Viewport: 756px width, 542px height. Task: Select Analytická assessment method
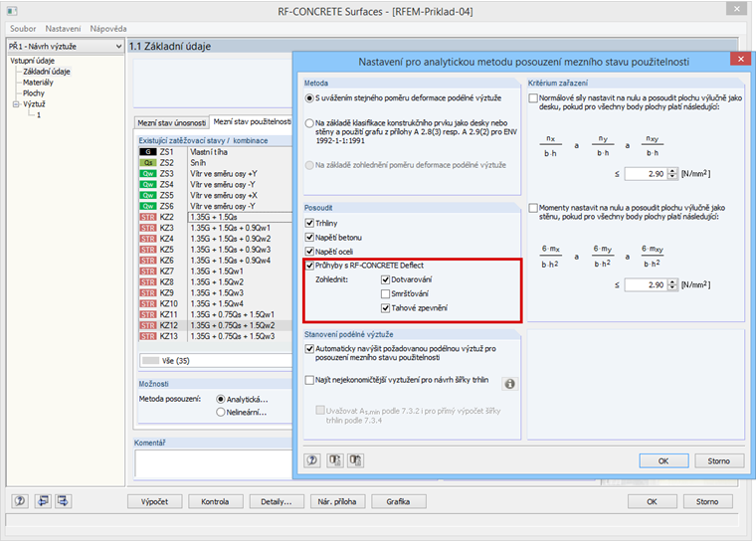(x=221, y=399)
